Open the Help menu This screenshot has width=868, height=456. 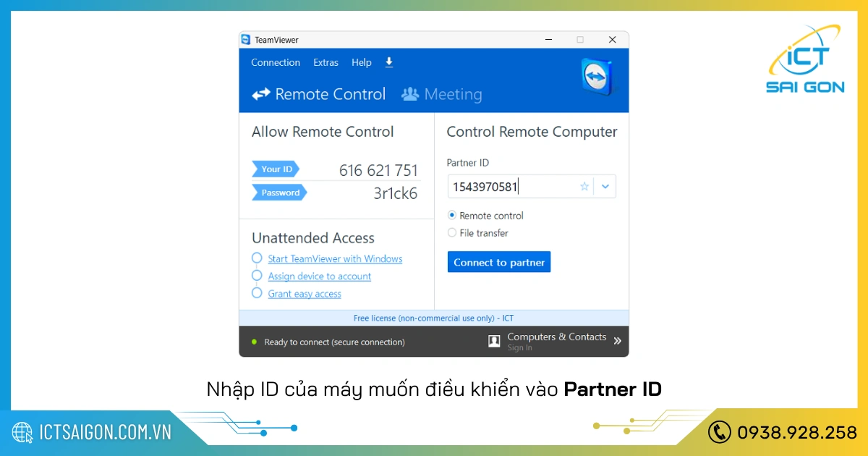pos(362,62)
